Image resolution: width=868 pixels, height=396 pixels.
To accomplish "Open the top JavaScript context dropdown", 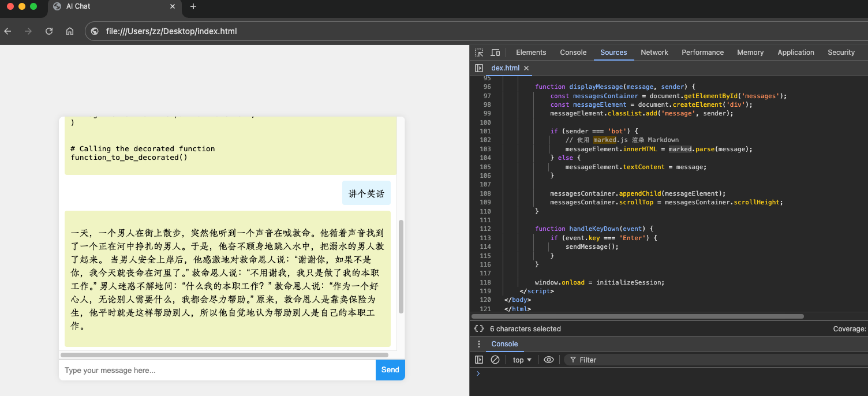I will click(522, 360).
